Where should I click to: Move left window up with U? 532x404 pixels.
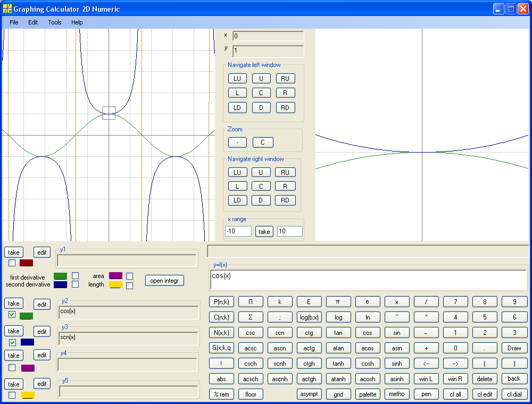[261, 78]
